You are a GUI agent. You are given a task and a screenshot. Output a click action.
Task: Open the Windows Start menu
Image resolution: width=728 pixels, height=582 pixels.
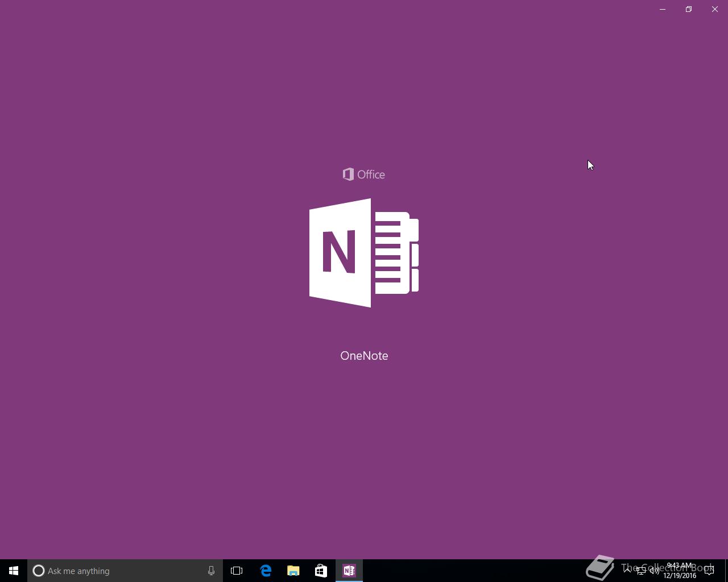[x=14, y=571]
